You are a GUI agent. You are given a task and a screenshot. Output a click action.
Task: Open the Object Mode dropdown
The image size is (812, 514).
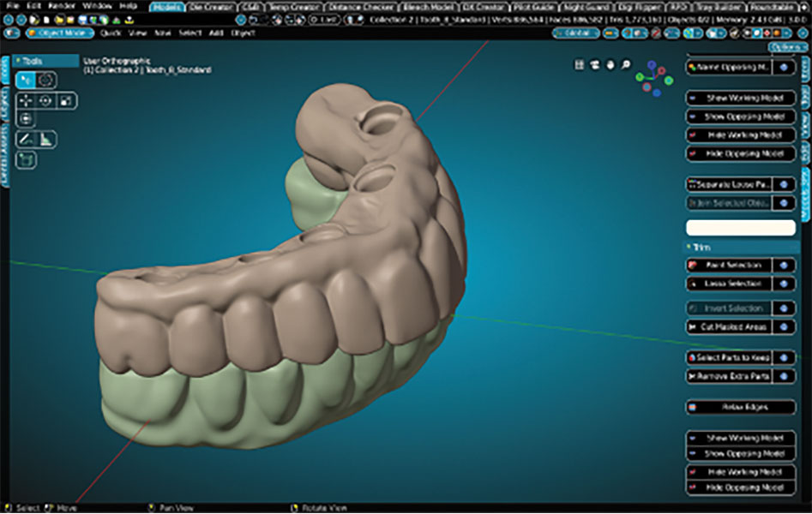60,33
